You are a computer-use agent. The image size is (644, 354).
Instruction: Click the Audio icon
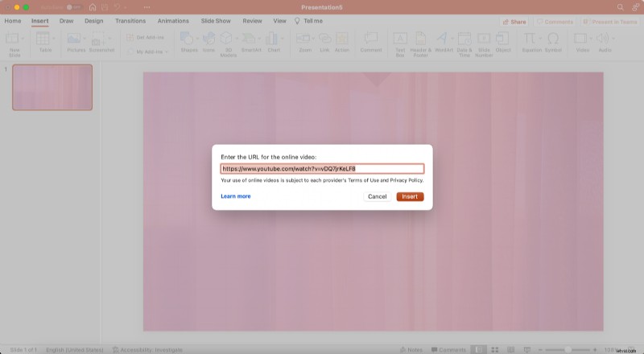click(x=602, y=38)
